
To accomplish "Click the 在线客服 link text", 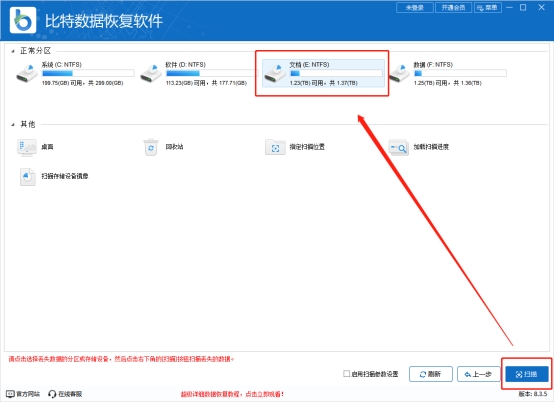I will pos(70,394).
